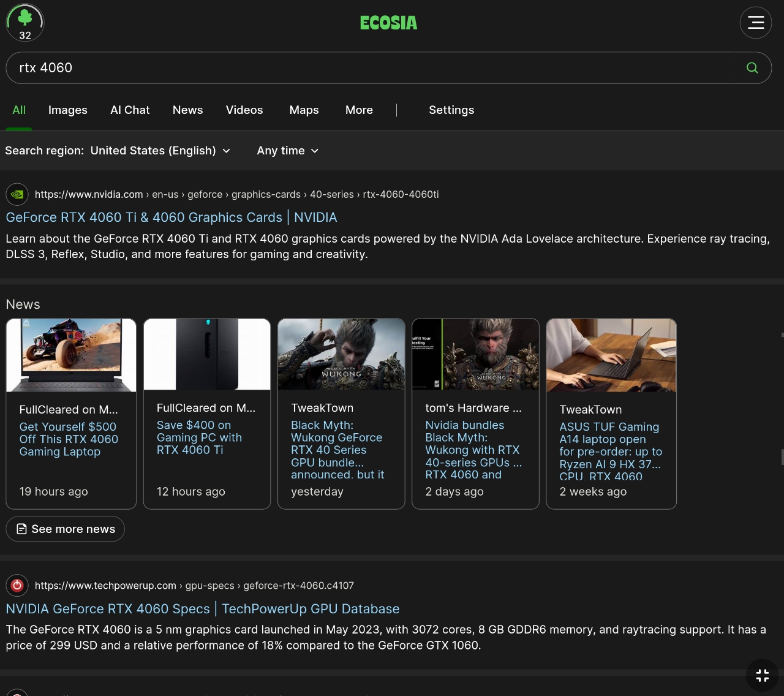Open the AI Chat tab
This screenshot has width=784, height=696.
coord(130,110)
